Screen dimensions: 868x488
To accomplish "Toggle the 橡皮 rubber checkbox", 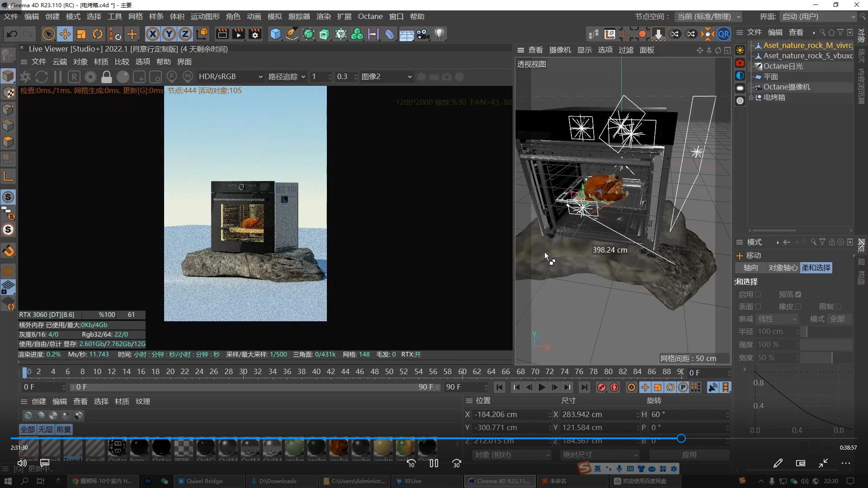I will coord(798,307).
